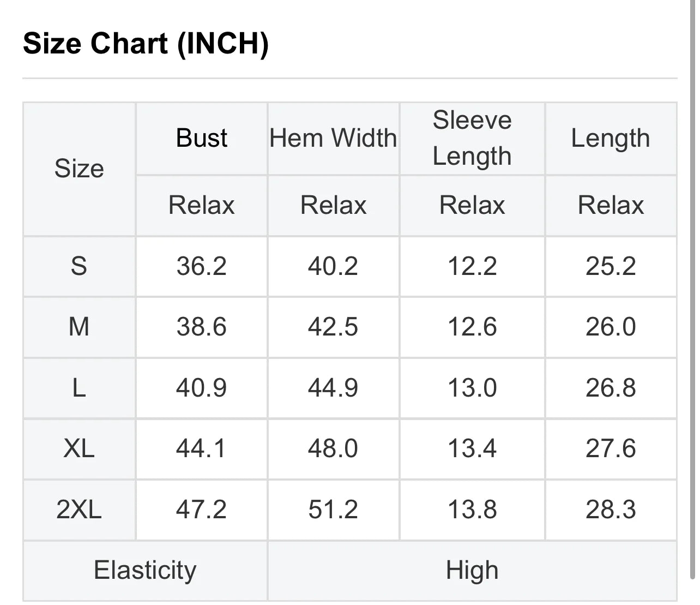The image size is (700, 605).
Task: Select the XL size row label
Action: tap(79, 448)
